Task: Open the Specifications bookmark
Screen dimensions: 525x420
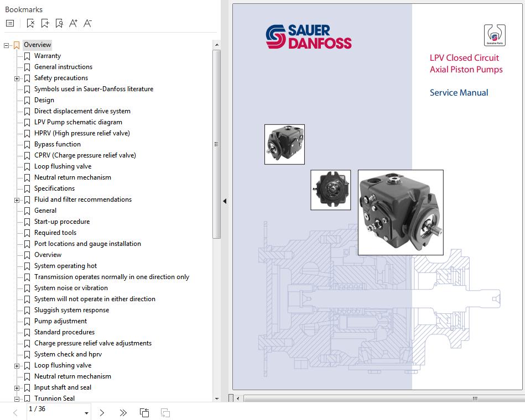Action: (x=54, y=188)
